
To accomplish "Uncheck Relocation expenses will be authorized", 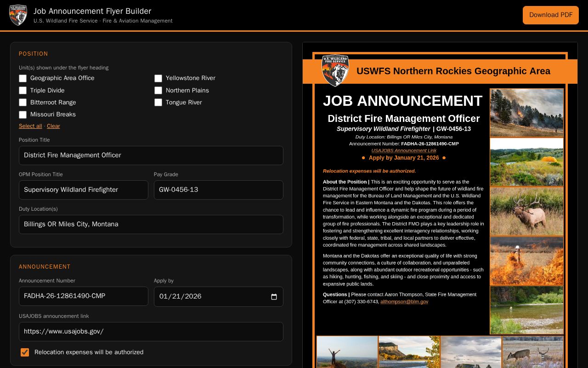I will pos(25,352).
